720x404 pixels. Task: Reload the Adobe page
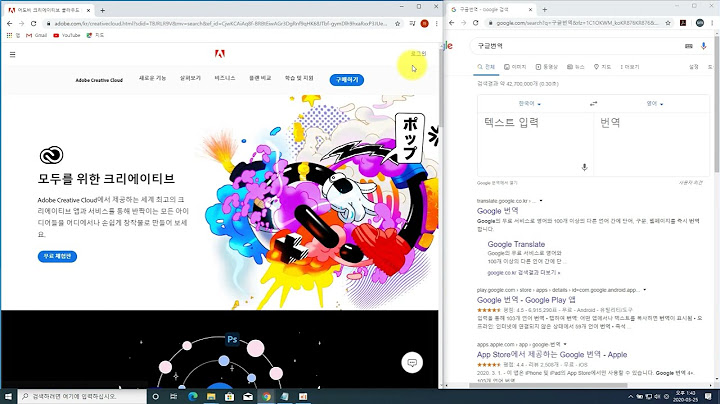pos(34,23)
